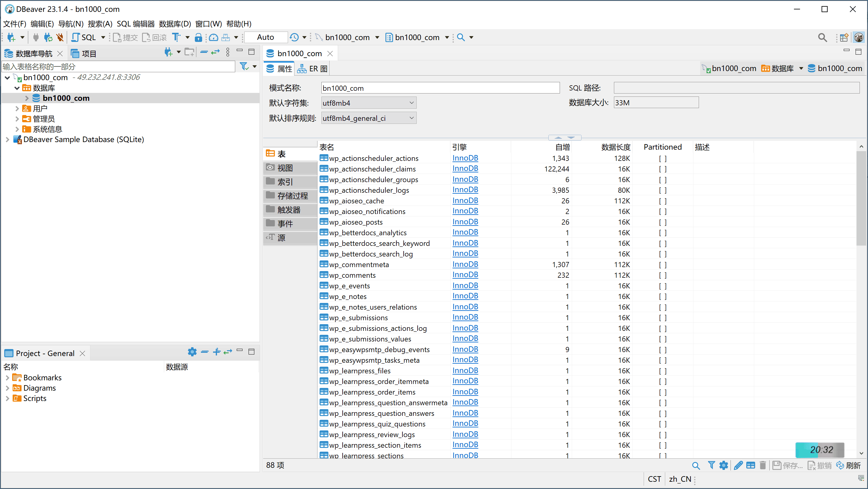Click the scroll down arrow of table list
Image resolution: width=868 pixels, height=489 pixels.
point(861,453)
